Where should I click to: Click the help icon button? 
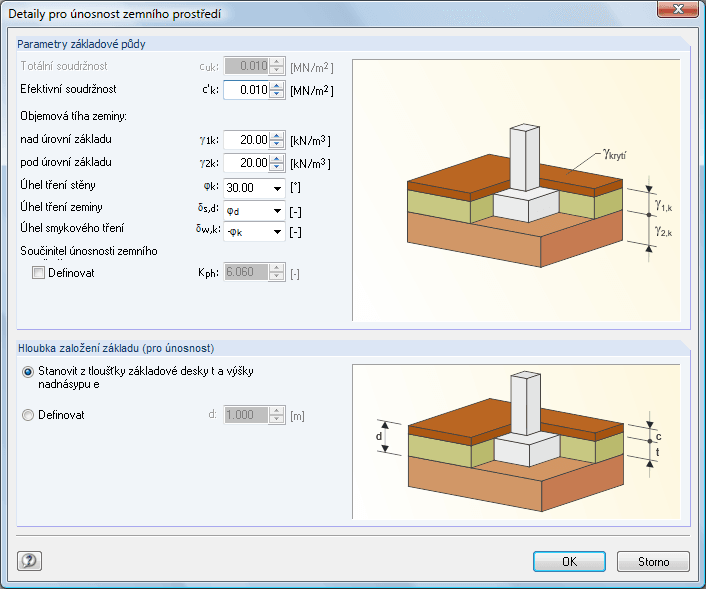click(x=28, y=561)
